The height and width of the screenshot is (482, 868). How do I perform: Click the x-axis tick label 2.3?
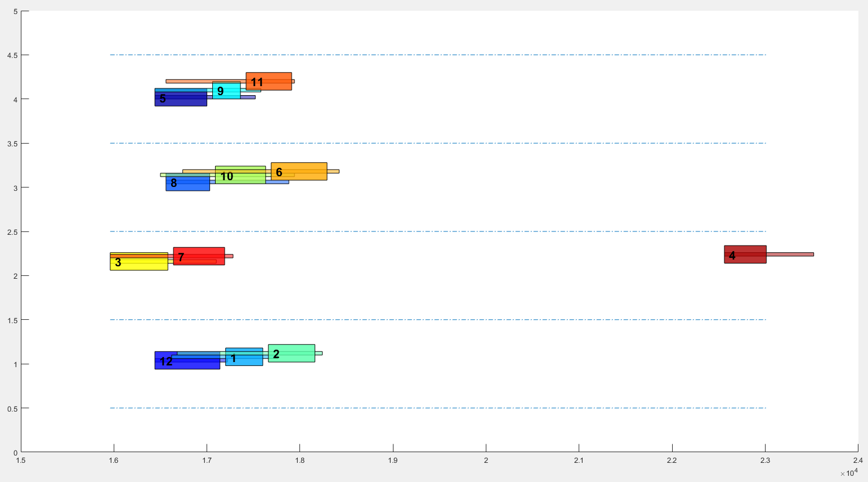pyautogui.click(x=765, y=461)
